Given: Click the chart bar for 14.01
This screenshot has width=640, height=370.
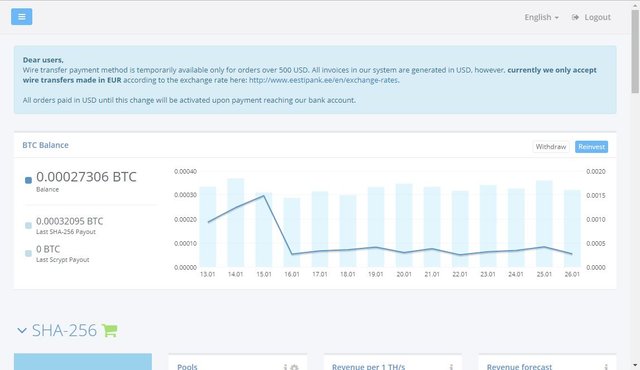Looking at the screenshot, I should [236, 223].
